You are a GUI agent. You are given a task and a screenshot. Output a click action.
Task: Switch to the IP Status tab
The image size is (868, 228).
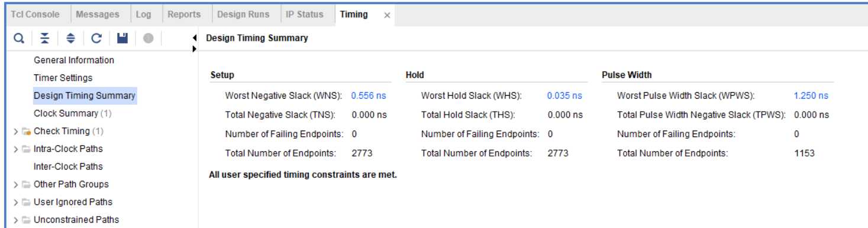305,15
